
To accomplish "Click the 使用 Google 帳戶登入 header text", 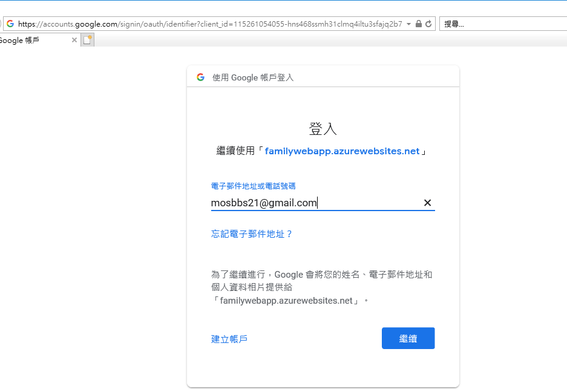I will pos(253,77).
